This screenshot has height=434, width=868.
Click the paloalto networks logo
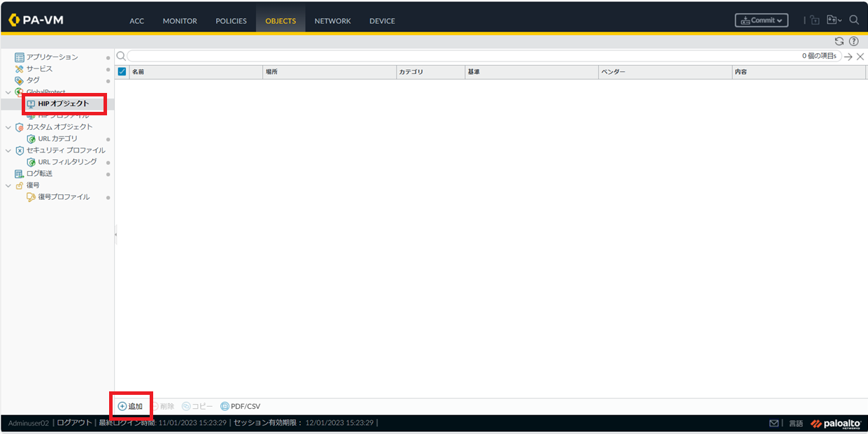tap(836, 424)
